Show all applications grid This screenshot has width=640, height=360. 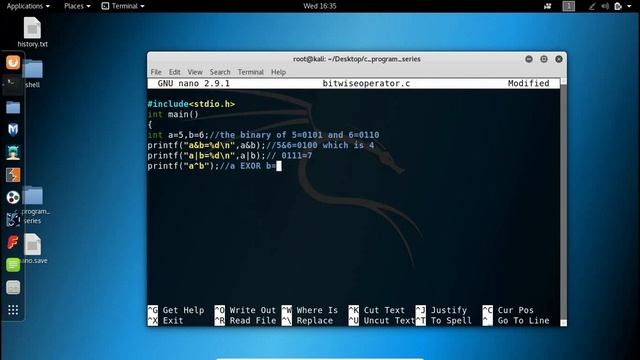pyautogui.click(x=13, y=310)
